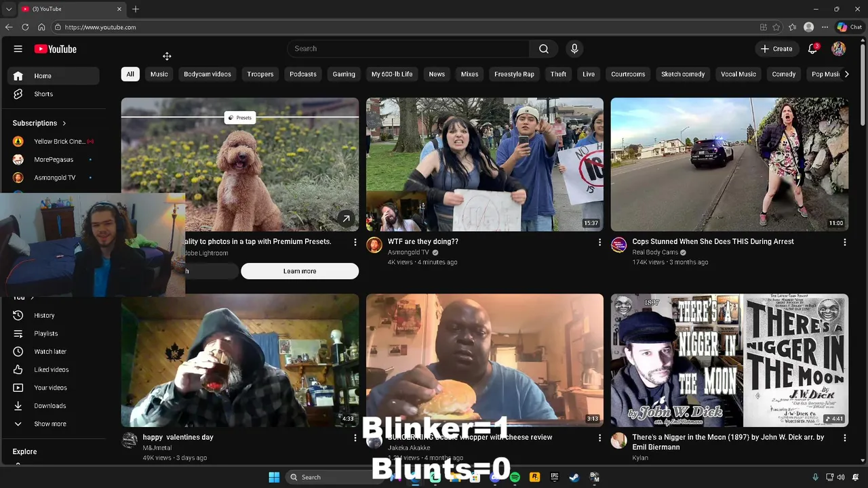Open Epic Games launcher from taskbar

(x=554, y=477)
